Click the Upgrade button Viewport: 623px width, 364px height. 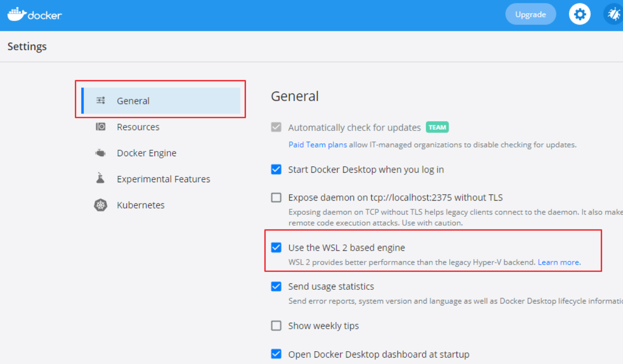(x=530, y=14)
